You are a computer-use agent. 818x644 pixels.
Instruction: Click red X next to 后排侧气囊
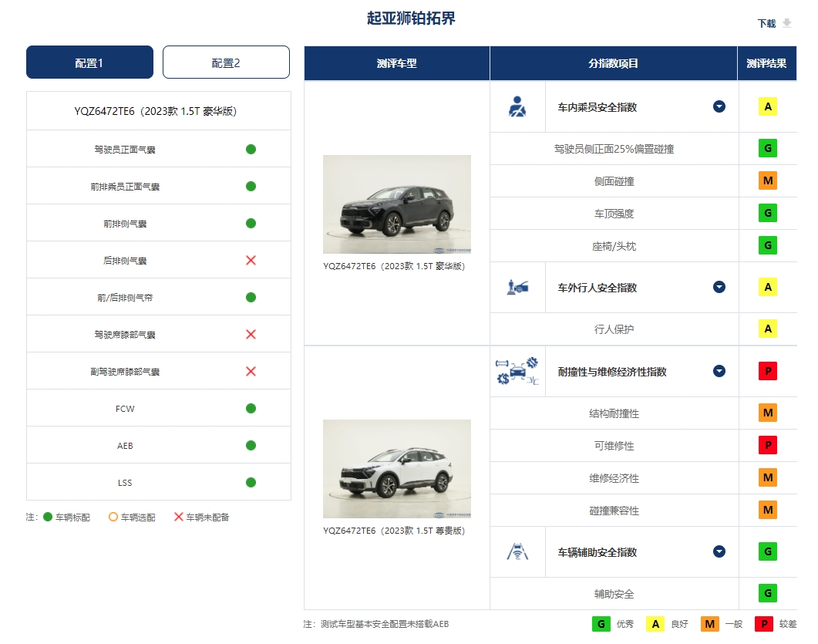pyautogui.click(x=251, y=261)
